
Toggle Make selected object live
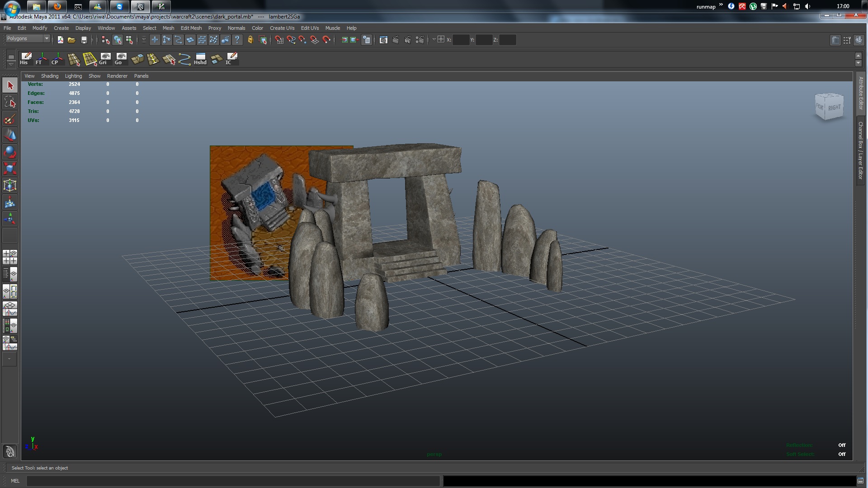click(326, 40)
